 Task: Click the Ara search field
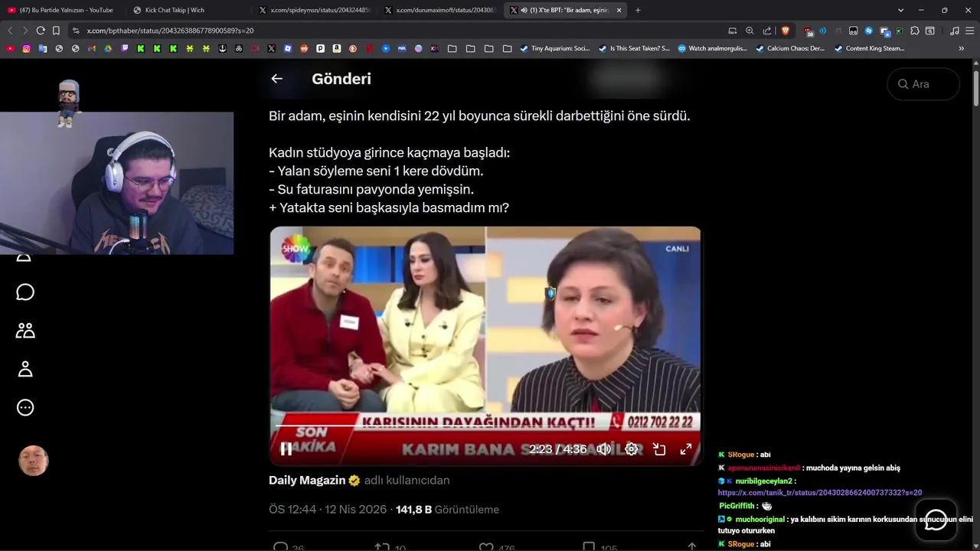coord(923,84)
